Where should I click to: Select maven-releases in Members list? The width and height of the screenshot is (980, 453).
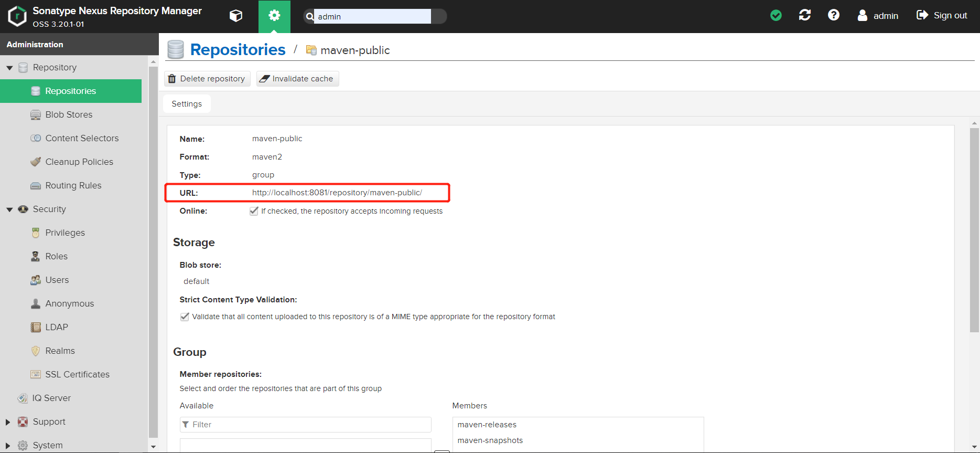(x=487, y=425)
